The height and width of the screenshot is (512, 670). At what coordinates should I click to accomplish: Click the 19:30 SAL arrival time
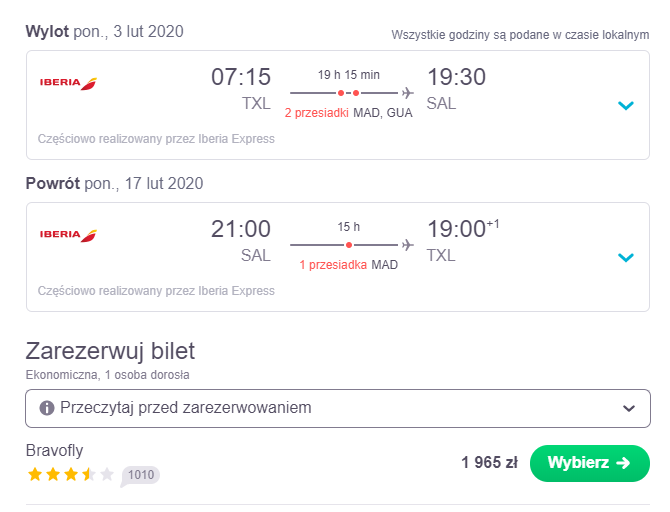point(456,89)
